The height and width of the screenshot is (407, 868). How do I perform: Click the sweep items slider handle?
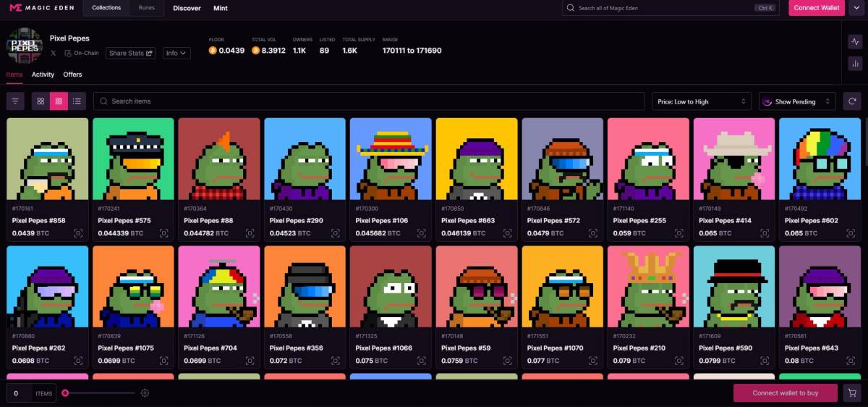pos(65,393)
